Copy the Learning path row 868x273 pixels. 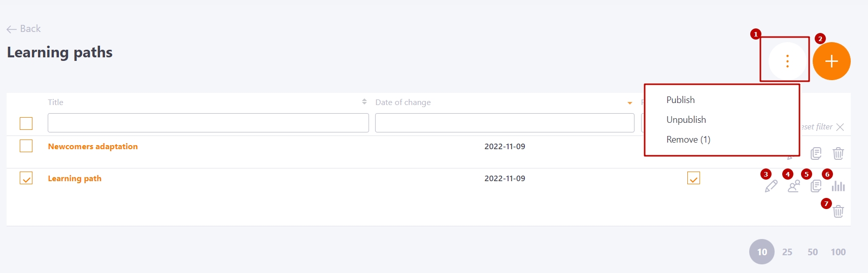coord(816,186)
